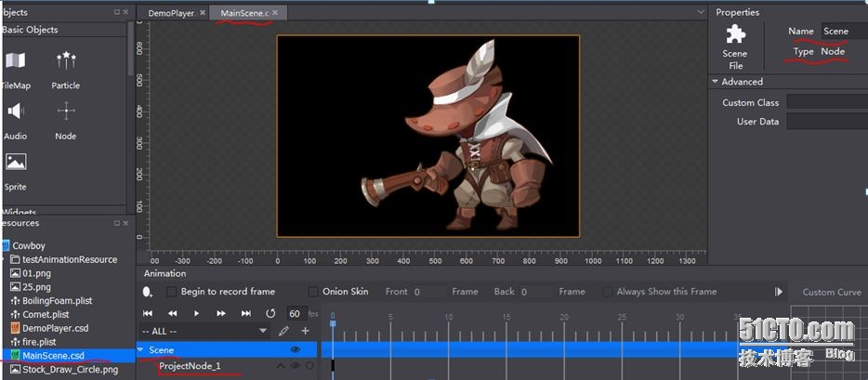Close the Objects panel
Viewport: 868px width, 380px height.
(125, 12)
